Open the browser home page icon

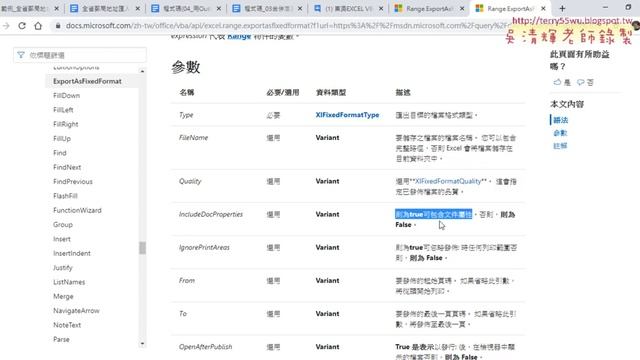click(x=38, y=26)
